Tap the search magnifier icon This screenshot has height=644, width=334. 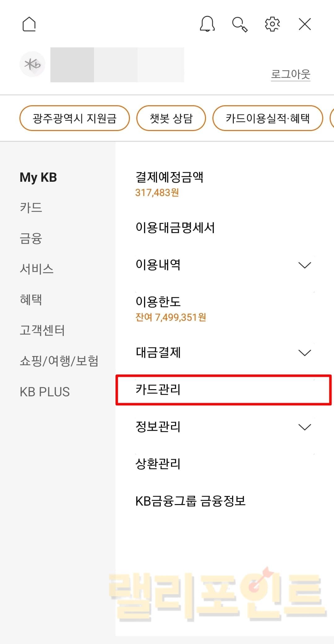coord(240,24)
